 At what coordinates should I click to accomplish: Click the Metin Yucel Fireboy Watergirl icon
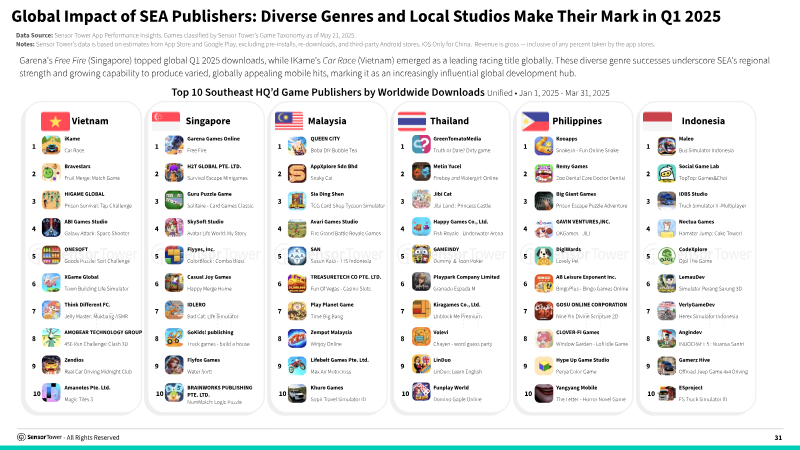pos(421,172)
